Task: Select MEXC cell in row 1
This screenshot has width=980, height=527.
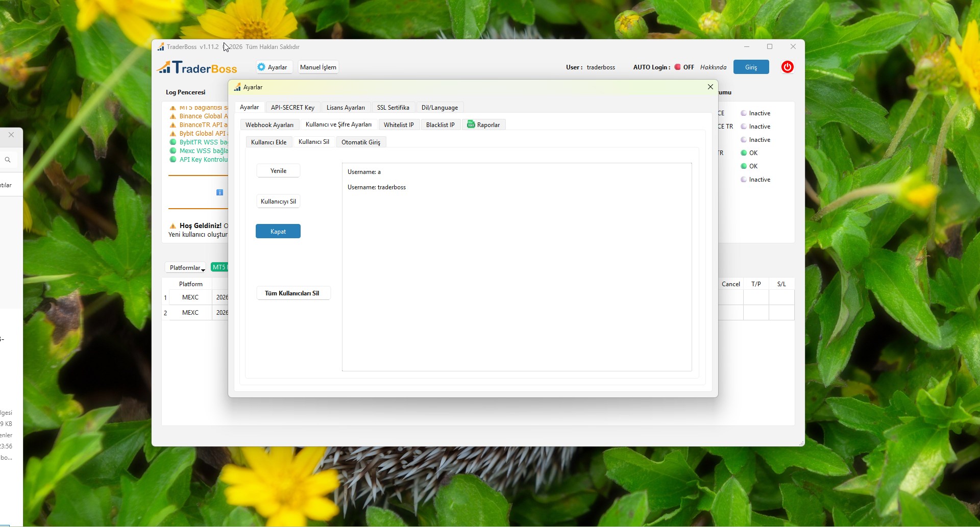Action: [x=190, y=297]
